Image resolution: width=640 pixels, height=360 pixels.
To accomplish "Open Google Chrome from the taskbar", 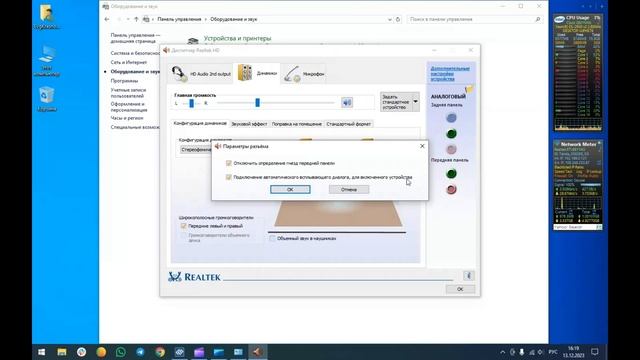I will coord(160,352).
